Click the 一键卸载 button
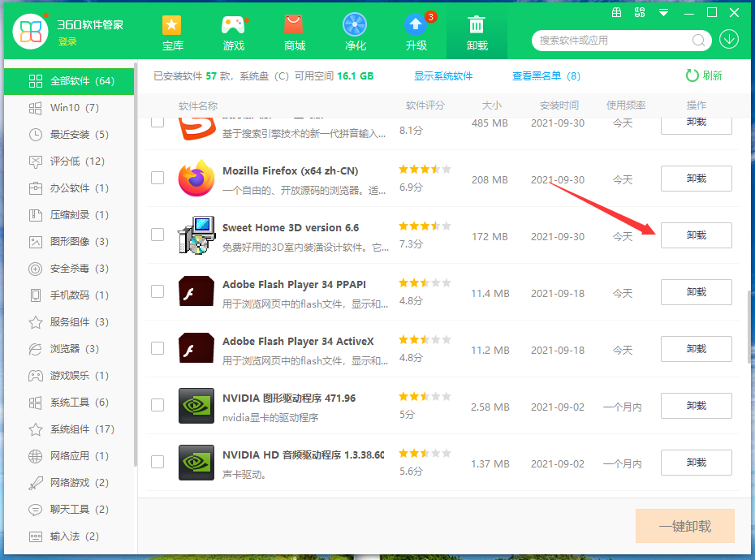The width and height of the screenshot is (755, 560). click(x=685, y=526)
